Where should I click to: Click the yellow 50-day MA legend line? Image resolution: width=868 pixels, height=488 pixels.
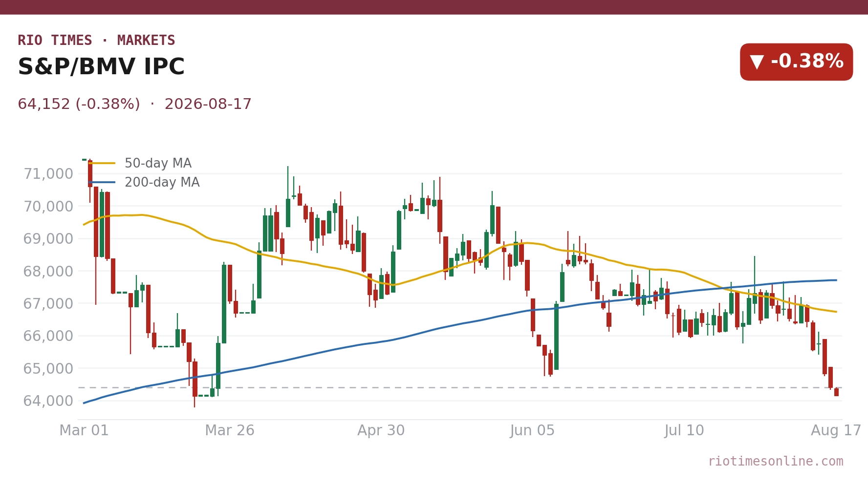[x=102, y=164]
